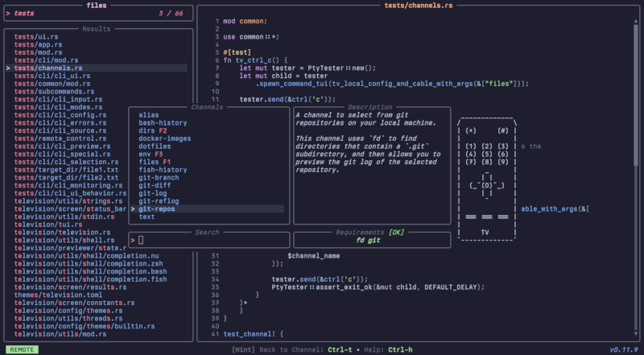Select the dirs F2 channel
This screenshot has width=644, height=355.
152,130
